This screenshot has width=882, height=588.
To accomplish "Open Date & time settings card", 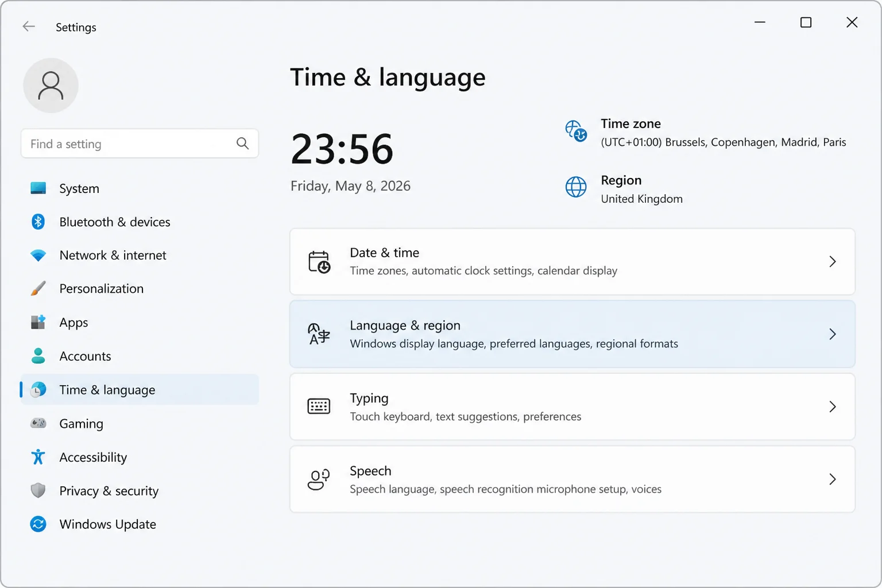I will click(572, 262).
